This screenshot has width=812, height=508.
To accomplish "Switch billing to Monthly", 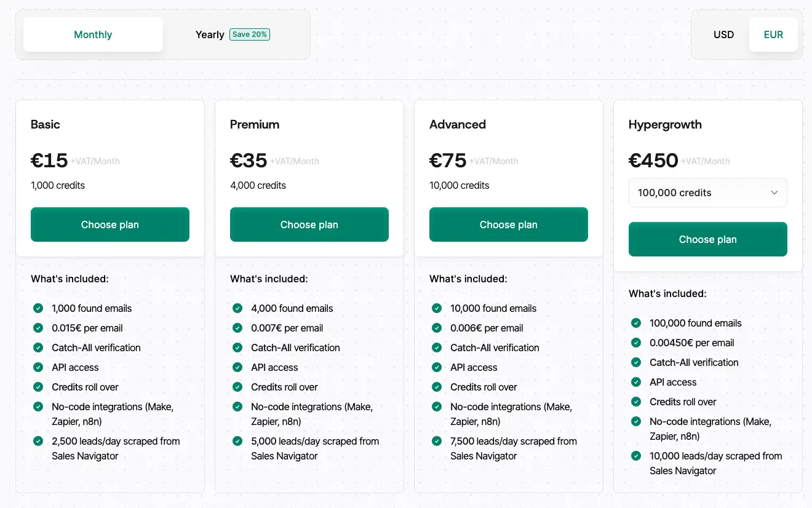I will pos(93,34).
